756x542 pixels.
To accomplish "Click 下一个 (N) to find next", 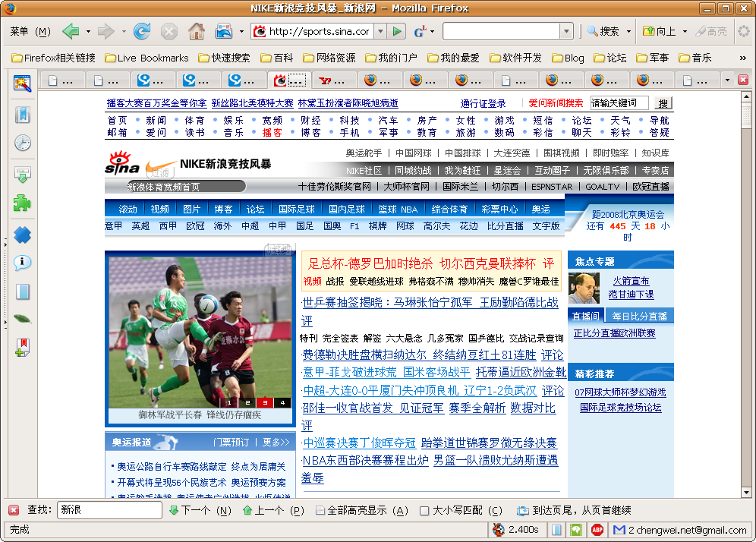I will click(x=200, y=510).
